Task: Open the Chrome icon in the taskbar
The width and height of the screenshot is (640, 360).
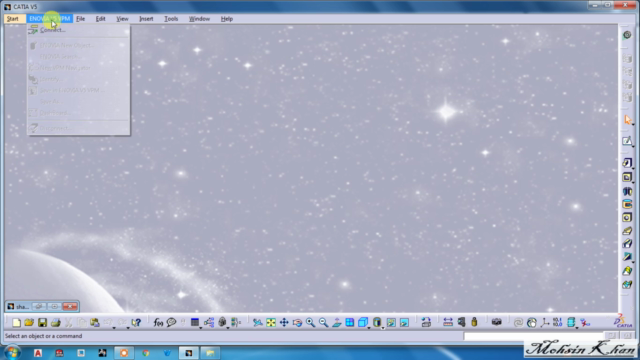Action: [x=146, y=353]
